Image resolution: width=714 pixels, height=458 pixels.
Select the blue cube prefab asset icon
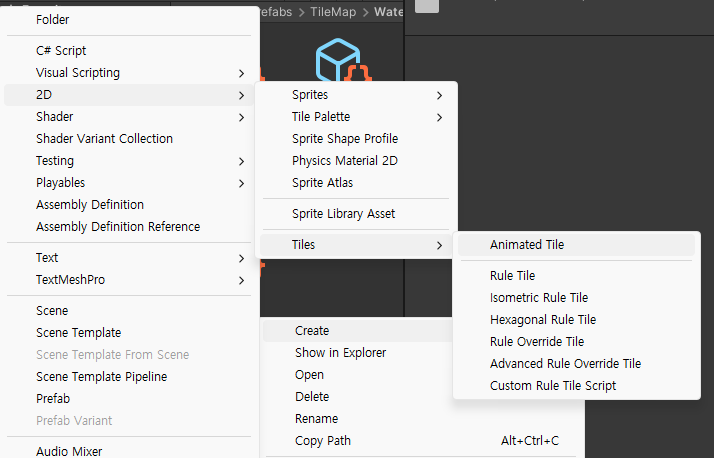[342, 60]
